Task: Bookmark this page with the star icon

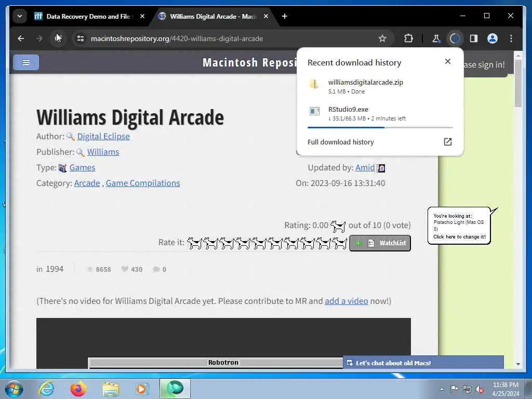Action: pyautogui.click(x=382, y=38)
